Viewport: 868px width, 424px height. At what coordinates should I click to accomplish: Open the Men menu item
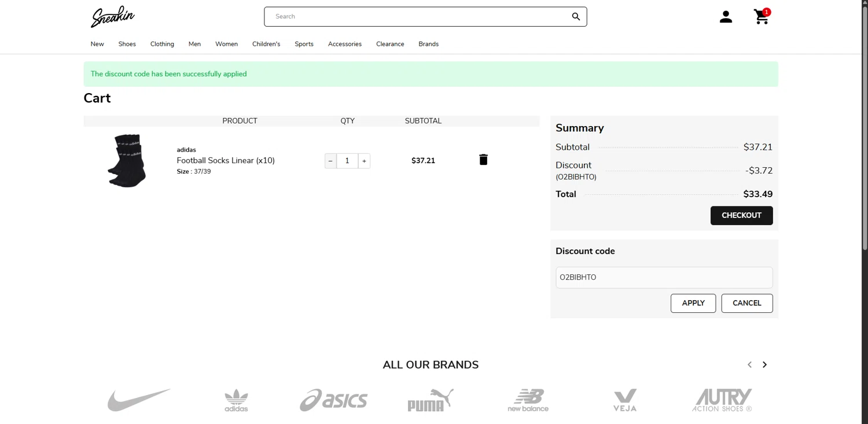click(x=194, y=44)
